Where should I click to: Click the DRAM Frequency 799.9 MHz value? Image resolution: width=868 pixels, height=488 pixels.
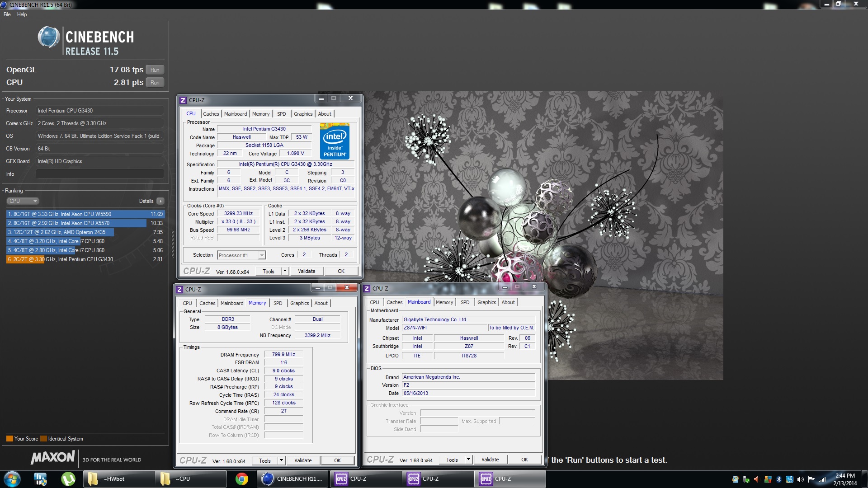(x=283, y=355)
